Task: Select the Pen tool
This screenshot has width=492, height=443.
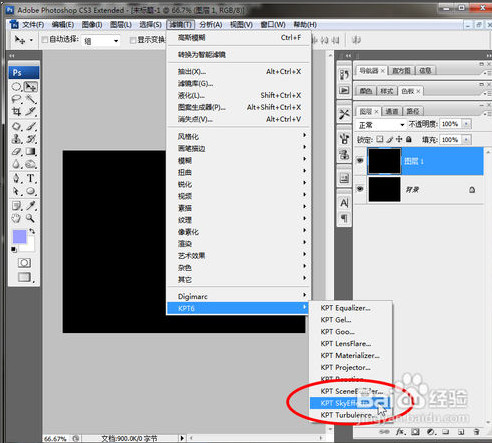Action: pos(16,178)
